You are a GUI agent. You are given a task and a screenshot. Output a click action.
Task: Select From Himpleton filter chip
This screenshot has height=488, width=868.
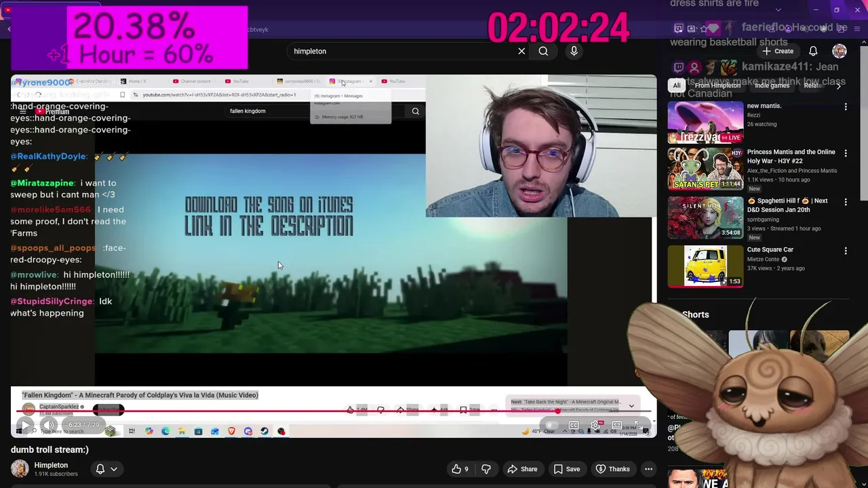pos(717,85)
